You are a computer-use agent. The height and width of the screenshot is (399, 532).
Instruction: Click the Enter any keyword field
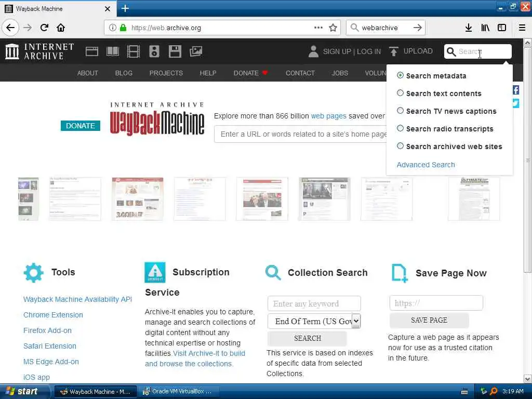pos(314,303)
